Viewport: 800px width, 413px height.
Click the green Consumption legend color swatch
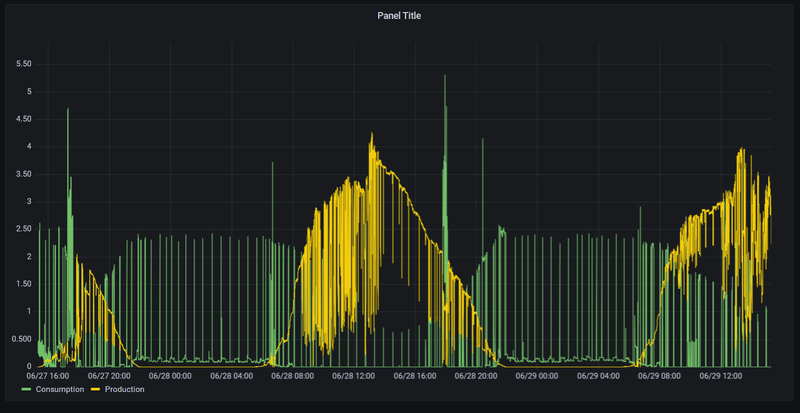coord(26,390)
